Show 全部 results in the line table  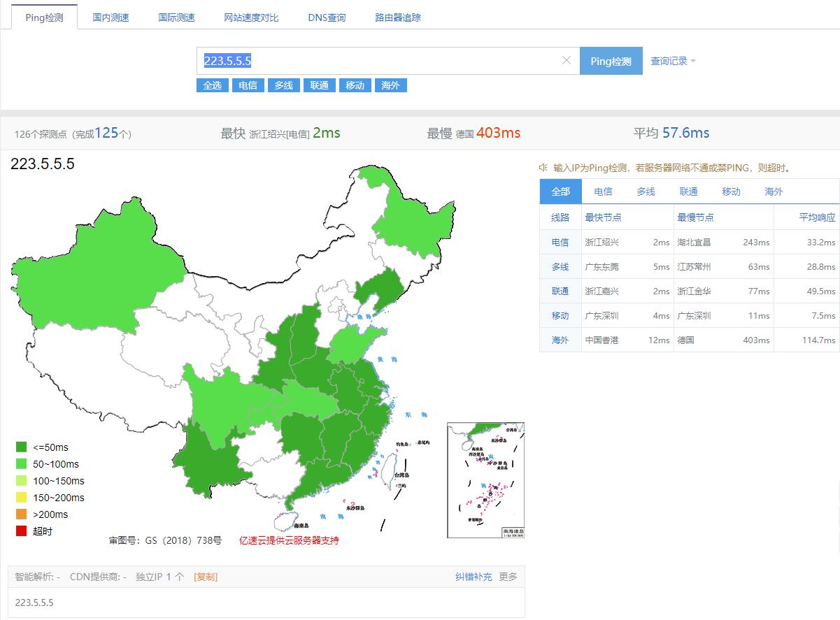(x=560, y=191)
